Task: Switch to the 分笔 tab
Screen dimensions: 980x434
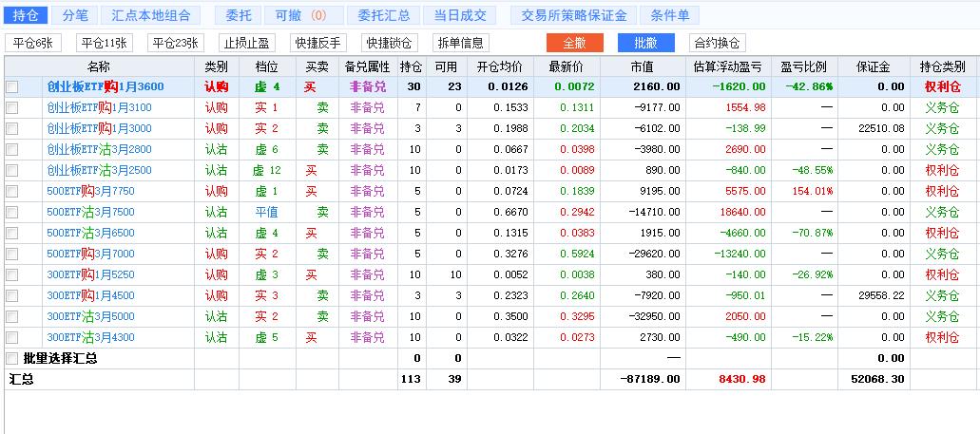Action: point(74,15)
